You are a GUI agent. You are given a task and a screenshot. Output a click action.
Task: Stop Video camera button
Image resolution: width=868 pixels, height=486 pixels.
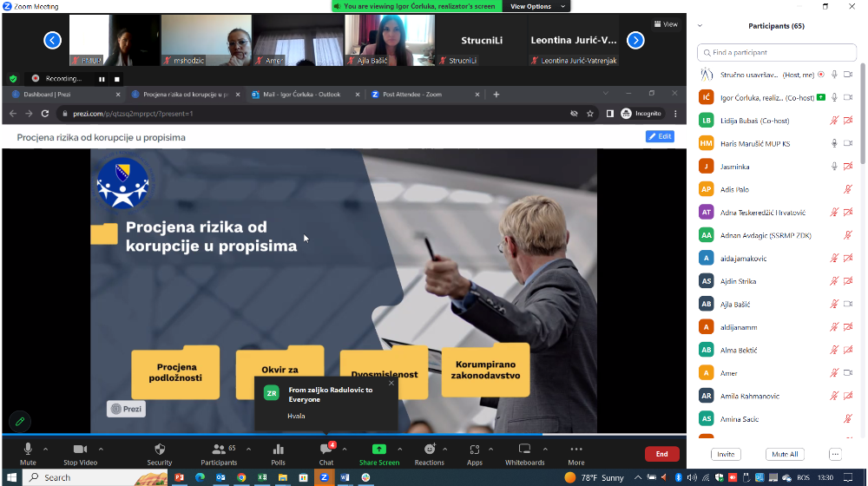coord(80,454)
